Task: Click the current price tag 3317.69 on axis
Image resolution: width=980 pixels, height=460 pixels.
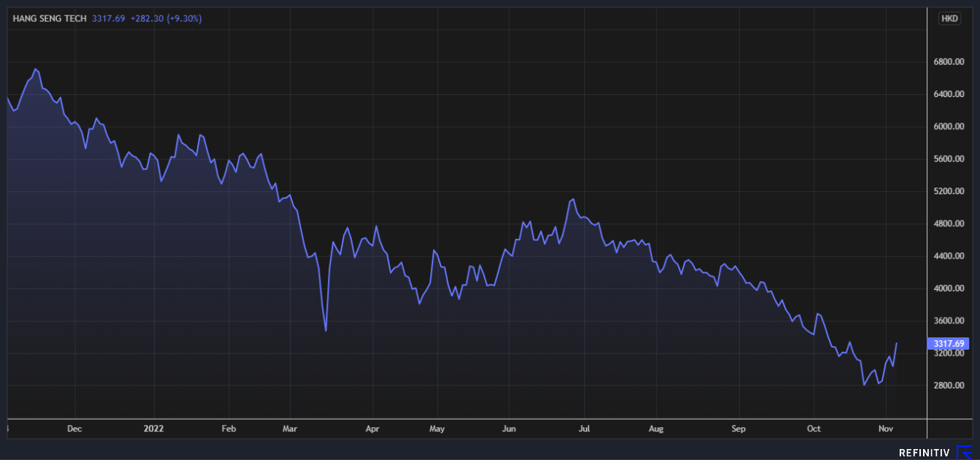Action: (949, 343)
